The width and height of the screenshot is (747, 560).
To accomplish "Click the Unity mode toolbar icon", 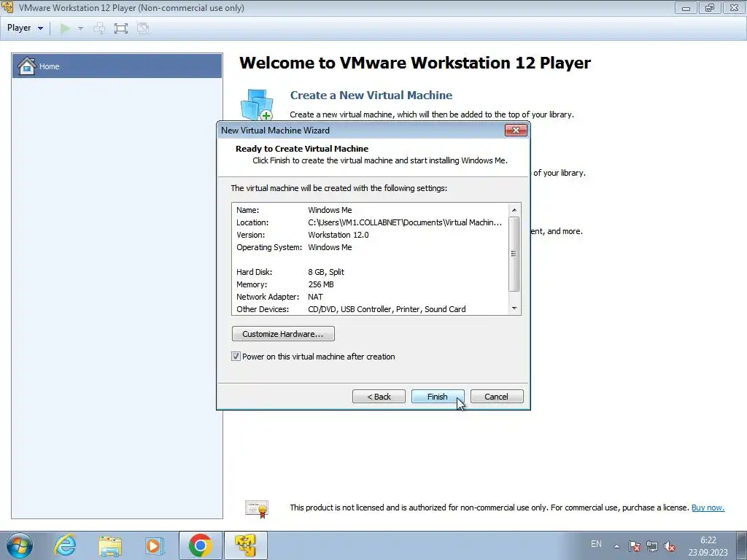I will pyautogui.click(x=143, y=28).
